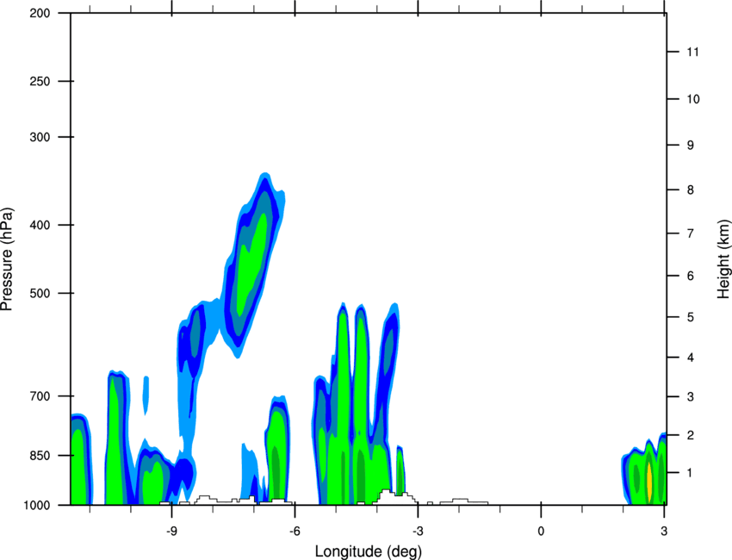Click the "Longitude (deg)" axis title

(369, 551)
